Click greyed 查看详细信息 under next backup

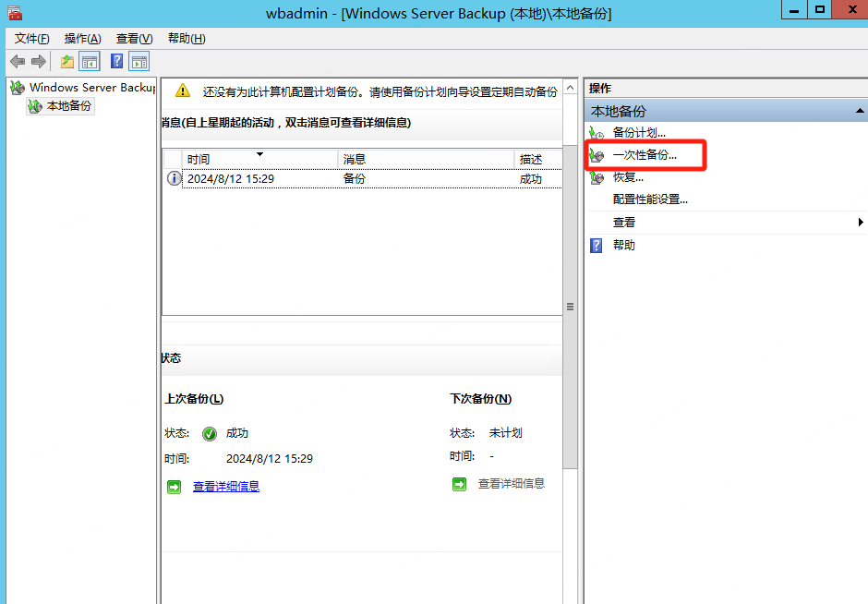(512, 483)
